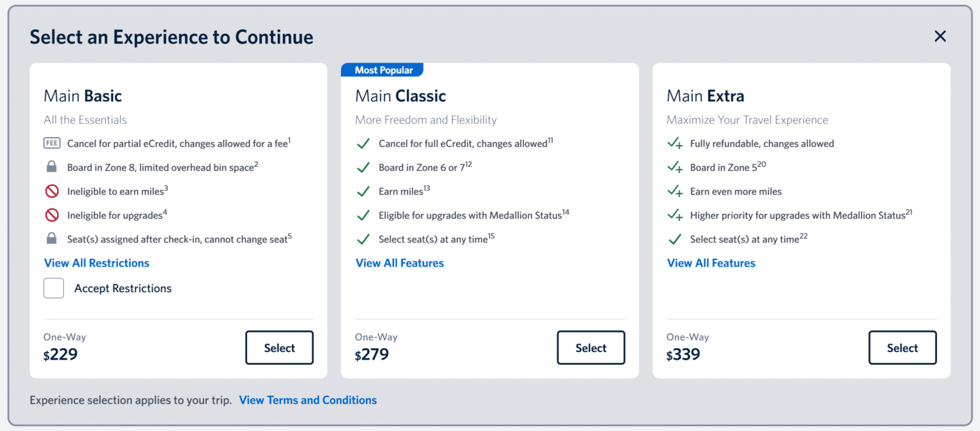Click the check-plus icon beside Fully refundable
This screenshot has height=431, width=980.
pos(675,144)
